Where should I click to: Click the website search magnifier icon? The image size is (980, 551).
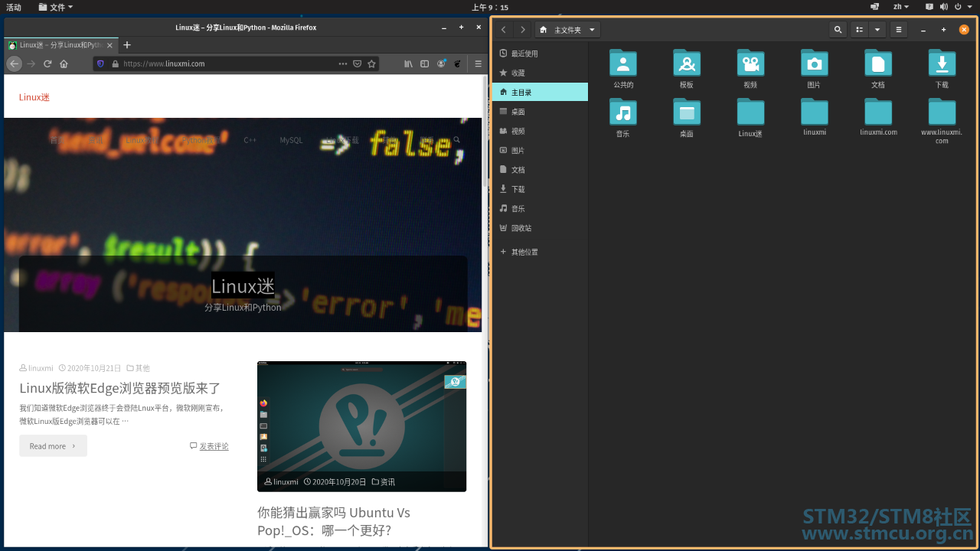tap(456, 140)
